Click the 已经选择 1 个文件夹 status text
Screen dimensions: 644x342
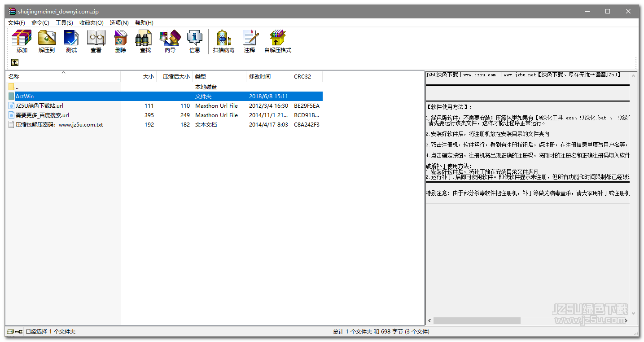click(x=50, y=332)
